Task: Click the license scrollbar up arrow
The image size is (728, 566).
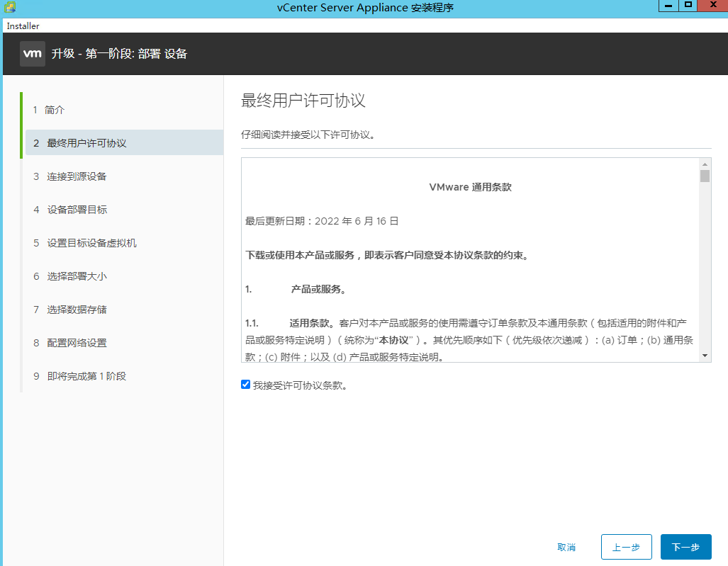Action: point(705,164)
